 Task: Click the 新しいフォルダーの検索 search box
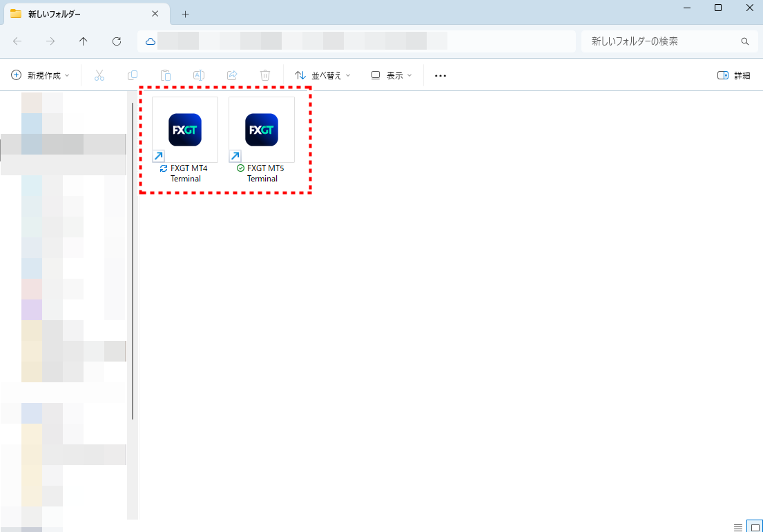tap(663, 41)
